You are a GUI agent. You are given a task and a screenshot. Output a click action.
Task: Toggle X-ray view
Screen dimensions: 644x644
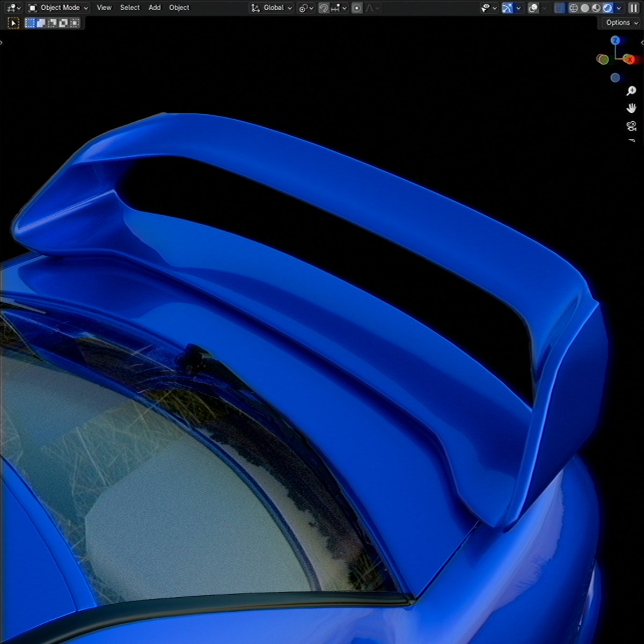point(560,8)
